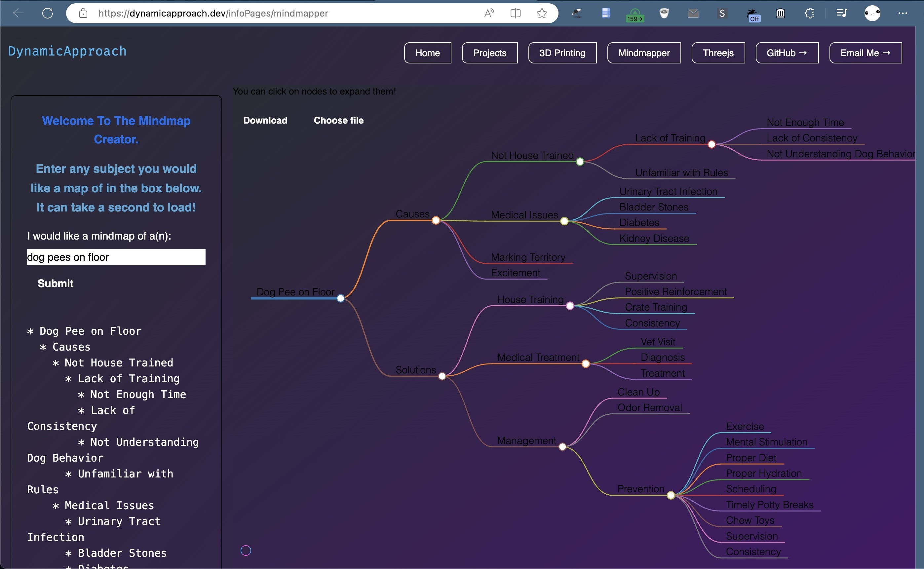
Task: Open the coffee cup extension
Action: pyautogui.click(x=664, y=13)
